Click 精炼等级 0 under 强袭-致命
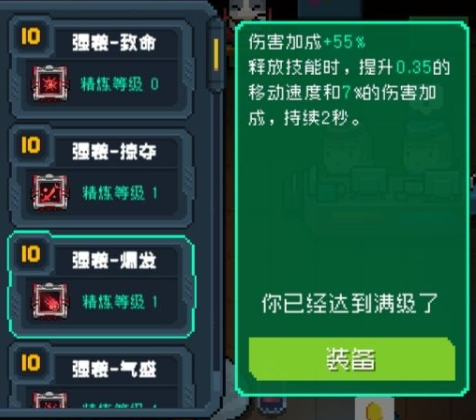Screen dimensions: 476x420 pyautogui.click(x=119, y=84)
